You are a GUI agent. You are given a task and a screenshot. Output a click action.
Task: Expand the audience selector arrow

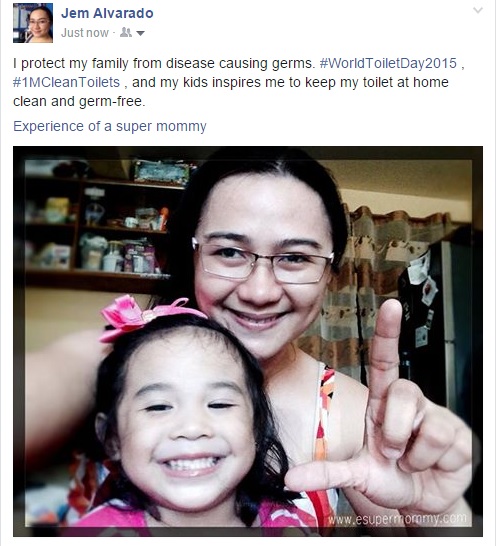click(140, 33)
